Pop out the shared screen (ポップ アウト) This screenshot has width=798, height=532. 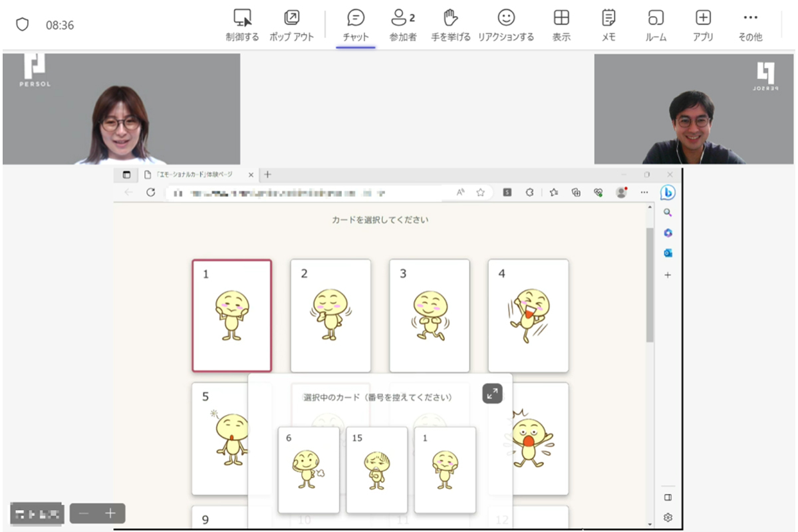pos(291,26)
